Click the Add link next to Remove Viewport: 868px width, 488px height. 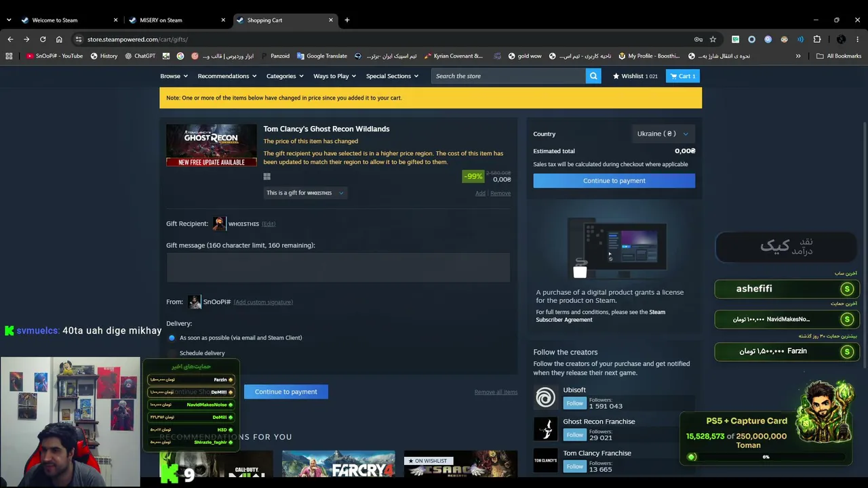point(480,193)
